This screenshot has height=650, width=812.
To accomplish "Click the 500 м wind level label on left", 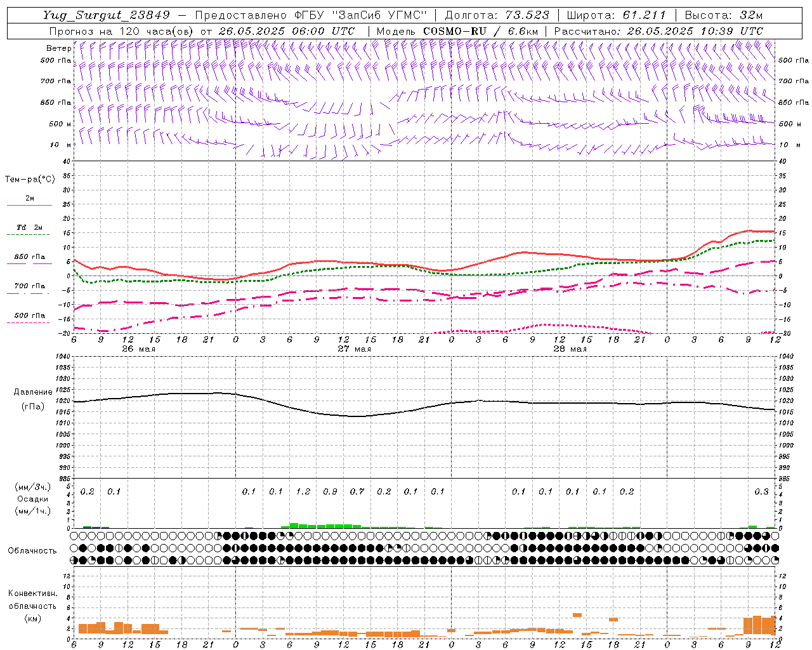I will tap(60, 124).
